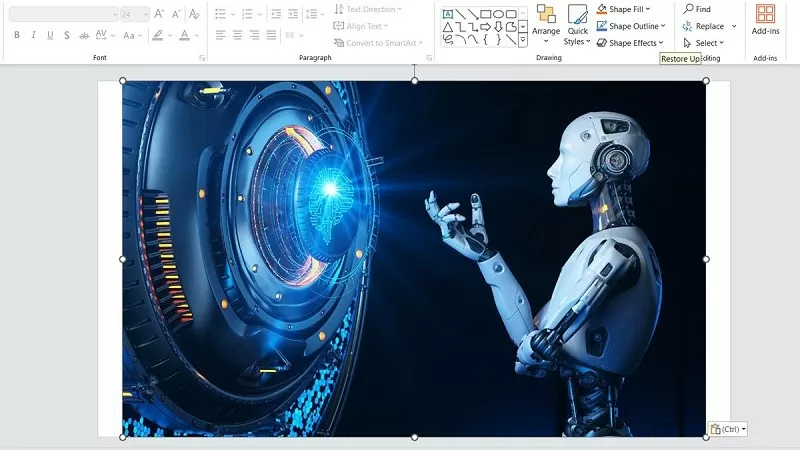The height and width of the screenshot is (450, 800).
Task: Decrease the list indent level
Action: pos(276,14)
